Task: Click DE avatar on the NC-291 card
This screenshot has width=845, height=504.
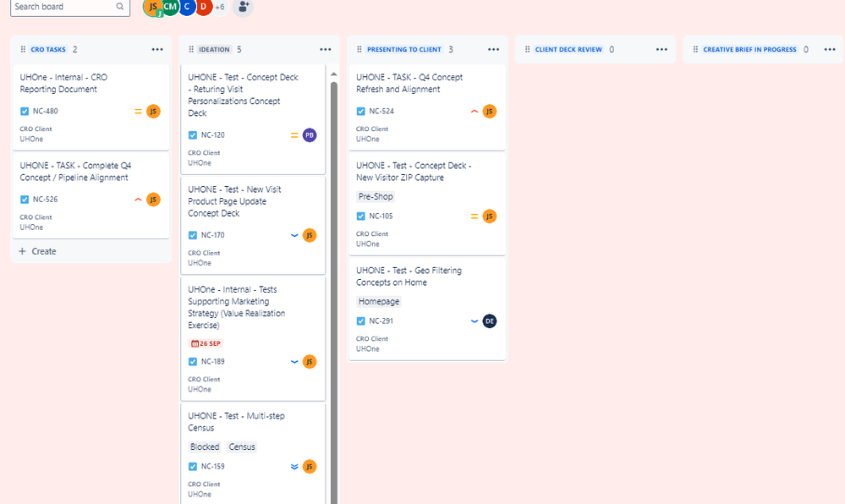Action: pyautogui.click(x=489, y=320)
